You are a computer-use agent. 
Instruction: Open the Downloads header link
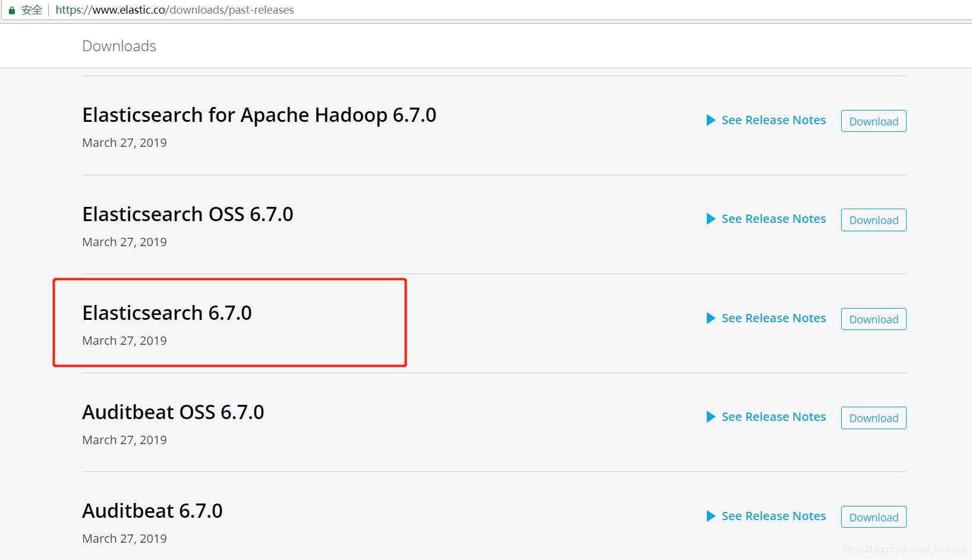click(119, 46)
